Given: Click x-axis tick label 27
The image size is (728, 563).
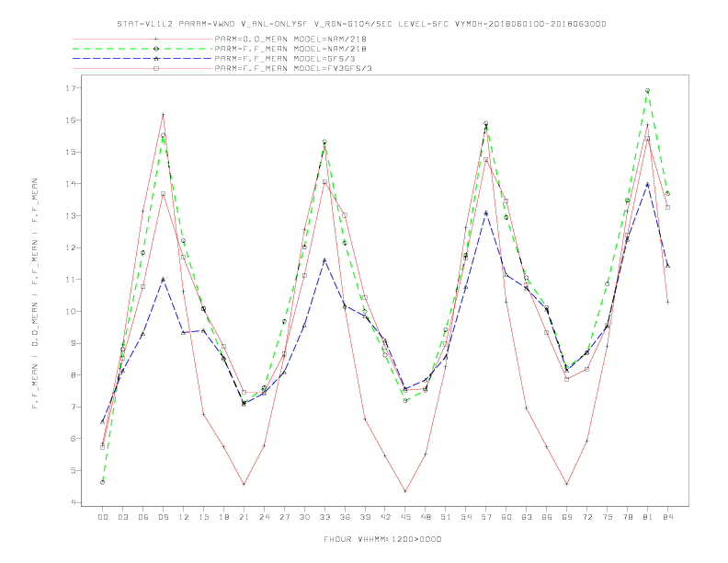Looking at the screenshot, I should click(x=284, y=517).
